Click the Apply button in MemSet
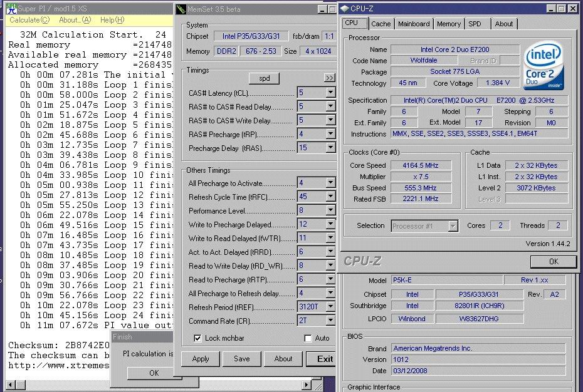Image resolution: width=583 pixels, height=392 pixels. pyautogui.click(x=201, y=359)
